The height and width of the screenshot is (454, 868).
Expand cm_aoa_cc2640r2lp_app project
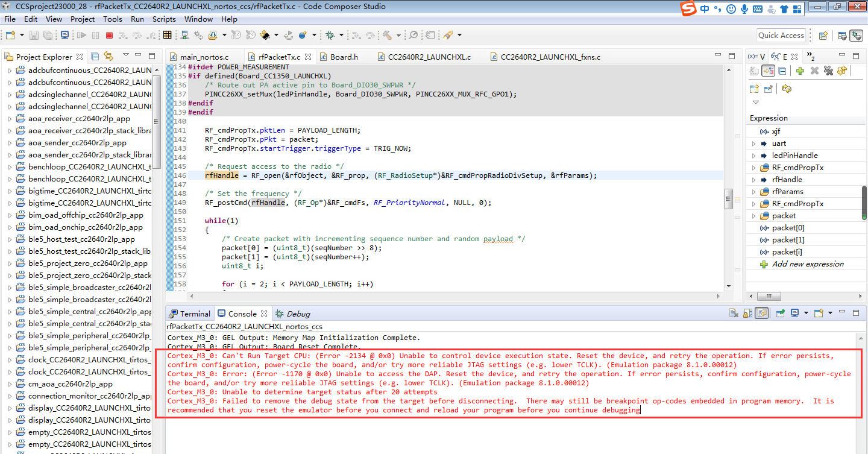tap(10, 384)
